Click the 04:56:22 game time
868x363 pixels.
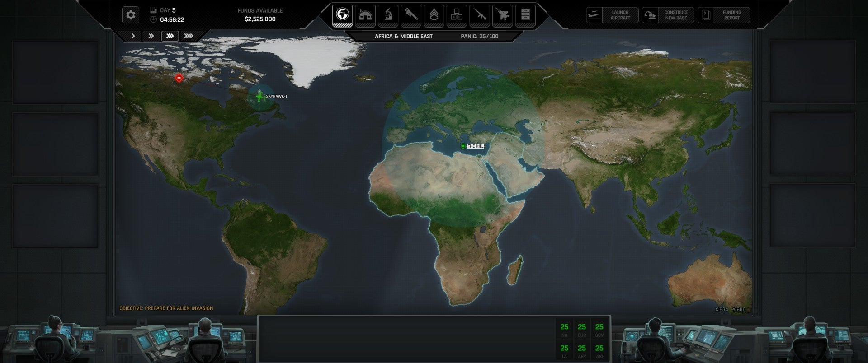(172, 20)
